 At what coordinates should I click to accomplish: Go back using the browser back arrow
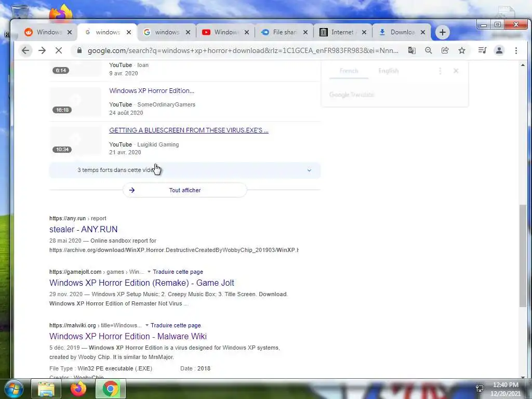pyautogui.click(x=25, y=50)
